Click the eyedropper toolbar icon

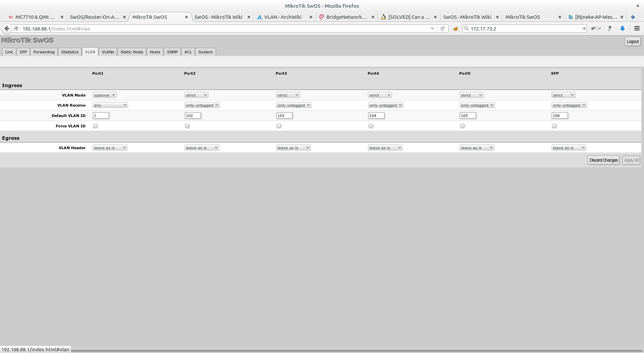[x=609, y=28]
